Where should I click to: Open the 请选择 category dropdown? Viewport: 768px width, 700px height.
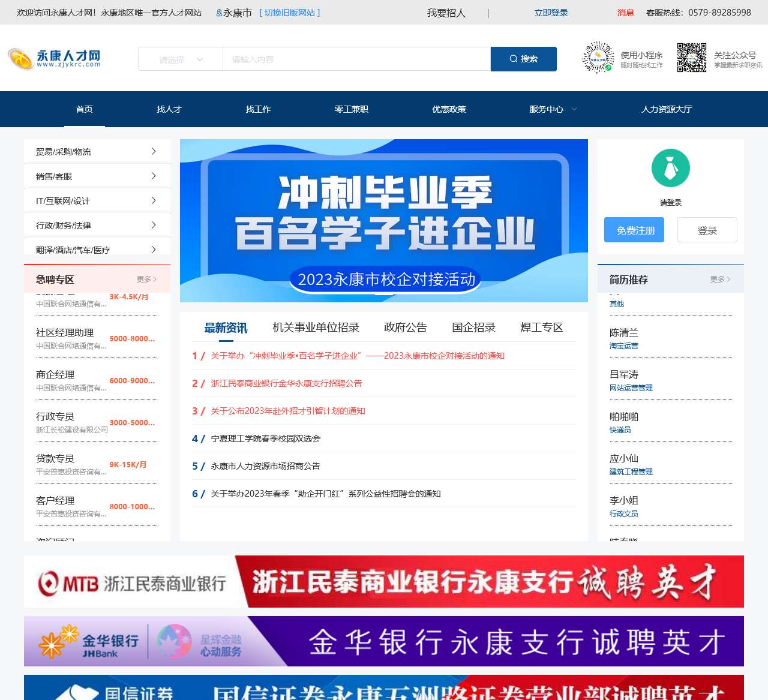(x=181, y=59)
